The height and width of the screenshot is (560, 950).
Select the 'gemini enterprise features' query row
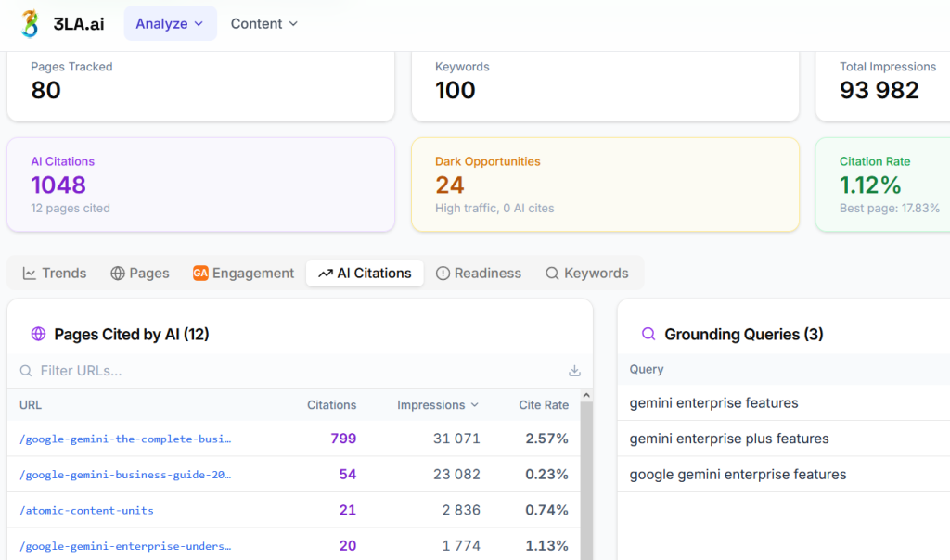click(x=784, y=402)
